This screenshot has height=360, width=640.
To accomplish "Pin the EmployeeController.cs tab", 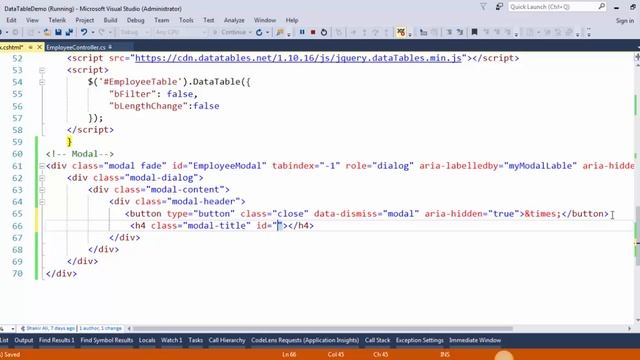I will pos(110,47).
